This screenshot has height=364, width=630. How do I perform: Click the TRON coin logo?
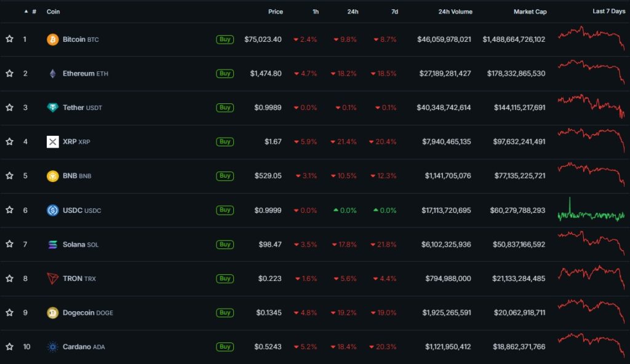[x=53, y=278]
